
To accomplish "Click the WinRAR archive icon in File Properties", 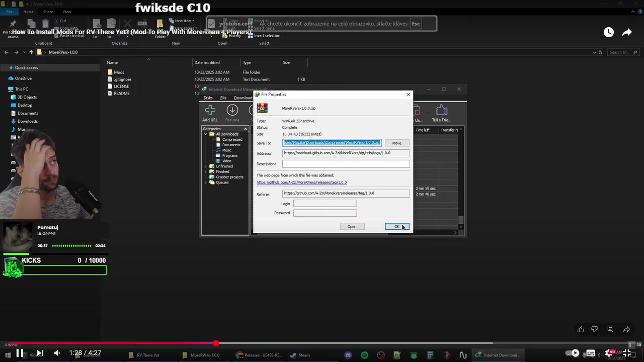I will (x=262, y=108).
